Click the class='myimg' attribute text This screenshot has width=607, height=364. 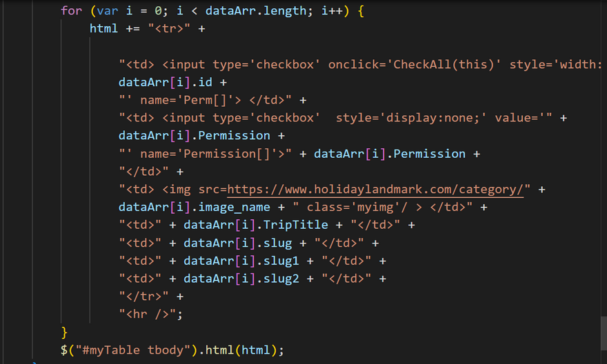coord(353,208)
